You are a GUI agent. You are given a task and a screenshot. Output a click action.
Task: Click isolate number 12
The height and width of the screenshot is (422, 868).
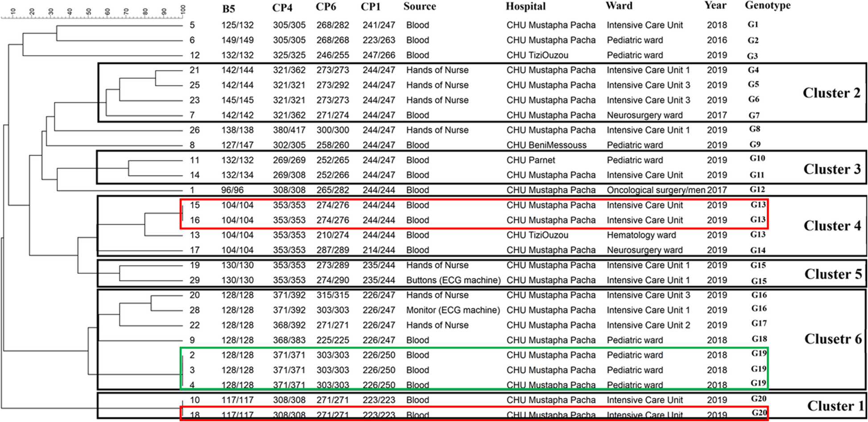click(x=195, y=55)
